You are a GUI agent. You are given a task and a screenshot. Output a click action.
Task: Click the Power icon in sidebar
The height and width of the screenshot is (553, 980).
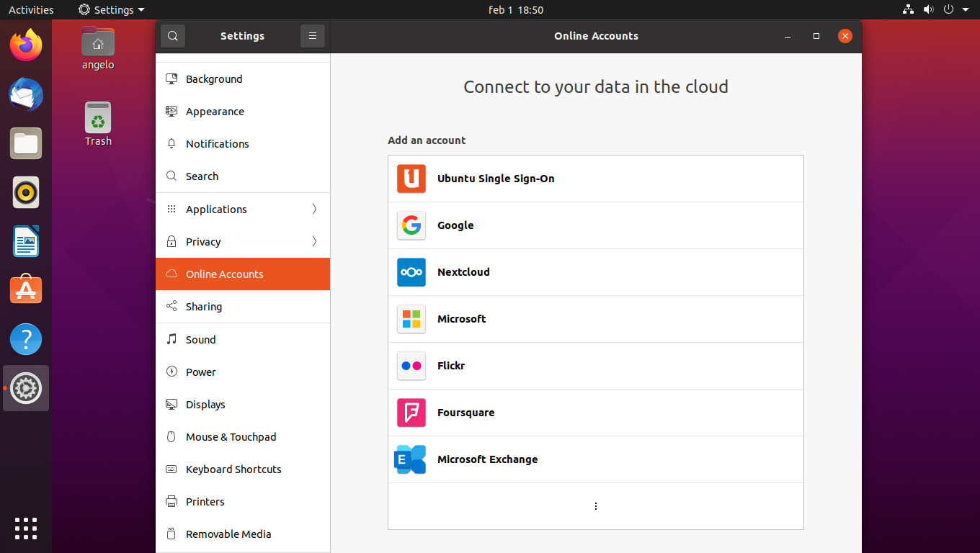(171, 372)
